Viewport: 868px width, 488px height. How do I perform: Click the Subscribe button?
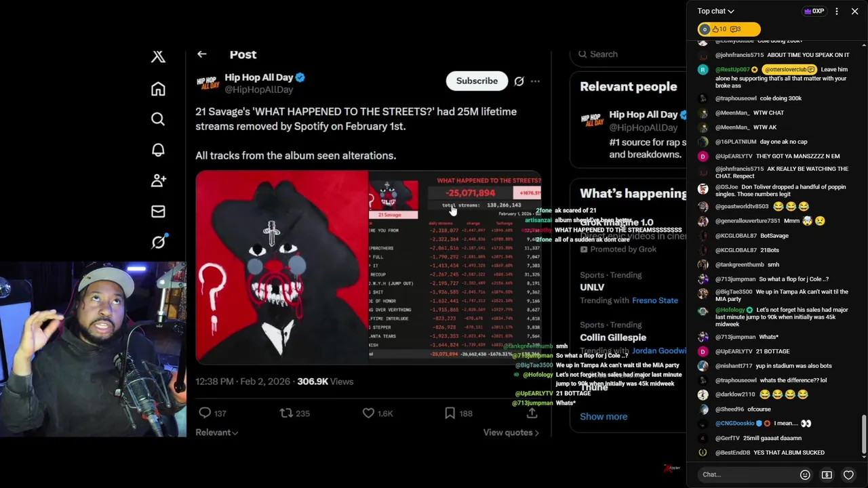point(477,81)
